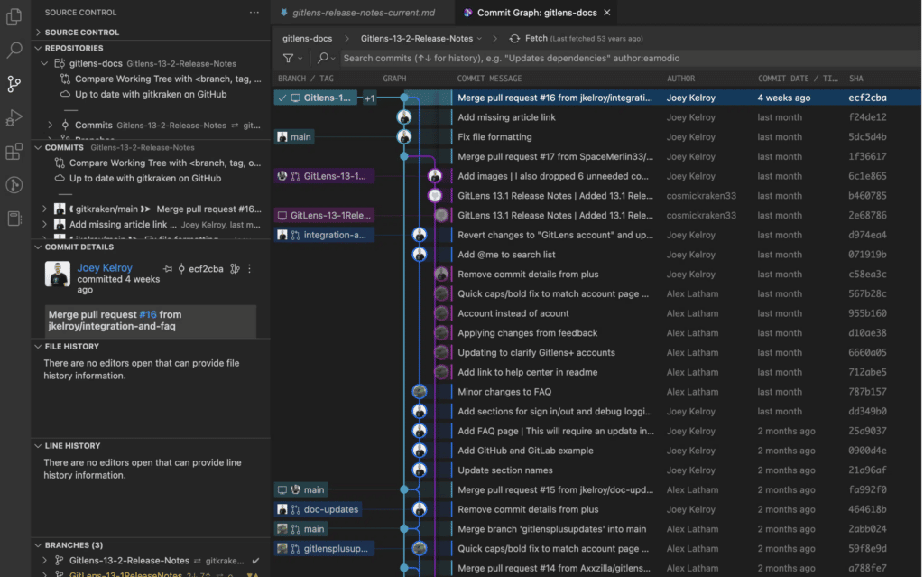Click the gitlensplusup... branch tag

[324, 549]
